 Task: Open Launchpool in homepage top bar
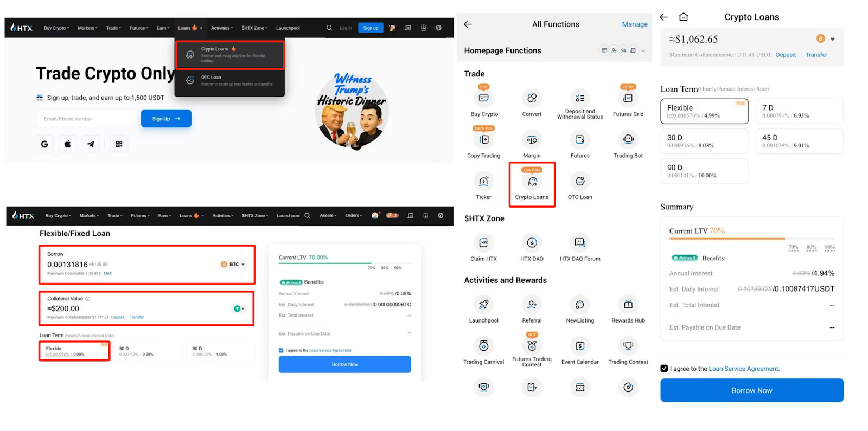click(288, 28)
